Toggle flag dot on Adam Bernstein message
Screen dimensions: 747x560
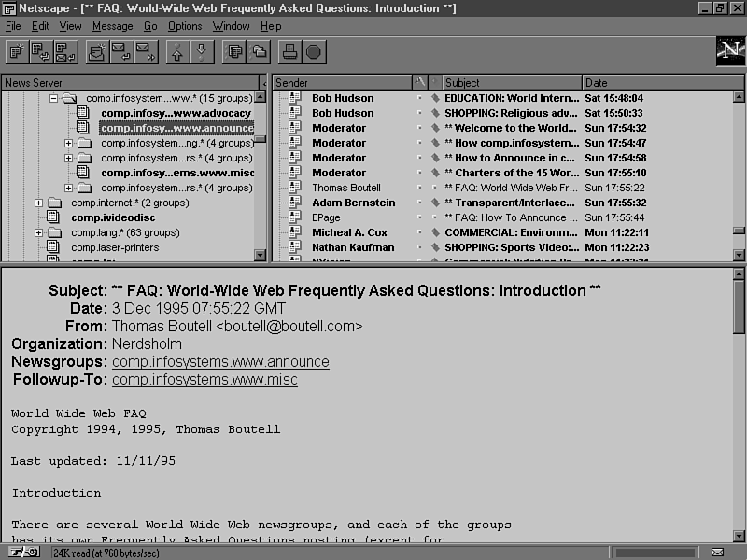[419, 203]
